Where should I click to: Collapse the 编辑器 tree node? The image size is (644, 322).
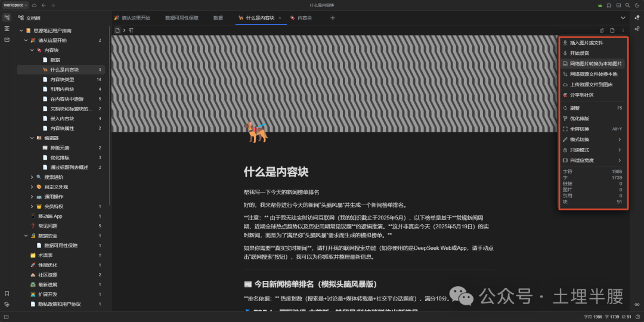pyautogui.click(x=32, y=138)
